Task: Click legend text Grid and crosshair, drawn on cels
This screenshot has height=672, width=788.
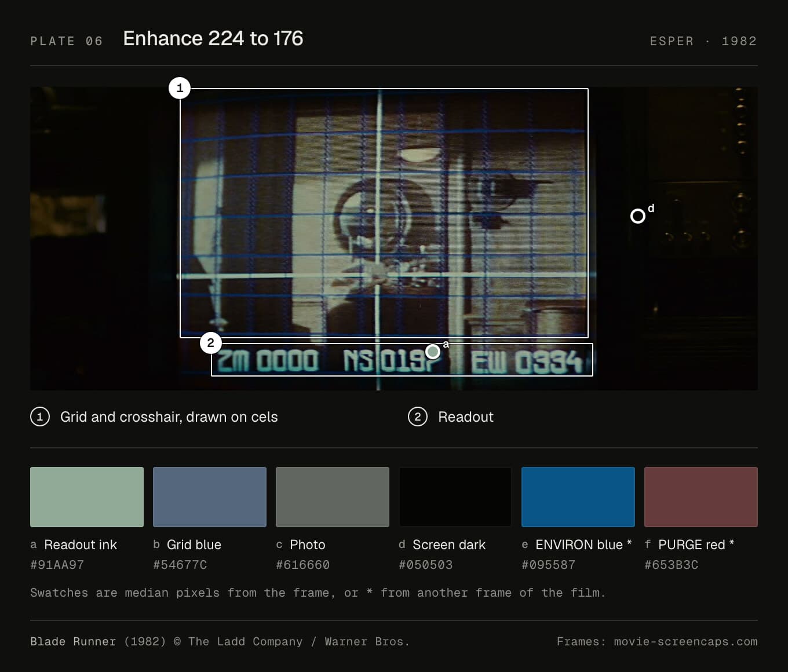Action: pos(169,417)
